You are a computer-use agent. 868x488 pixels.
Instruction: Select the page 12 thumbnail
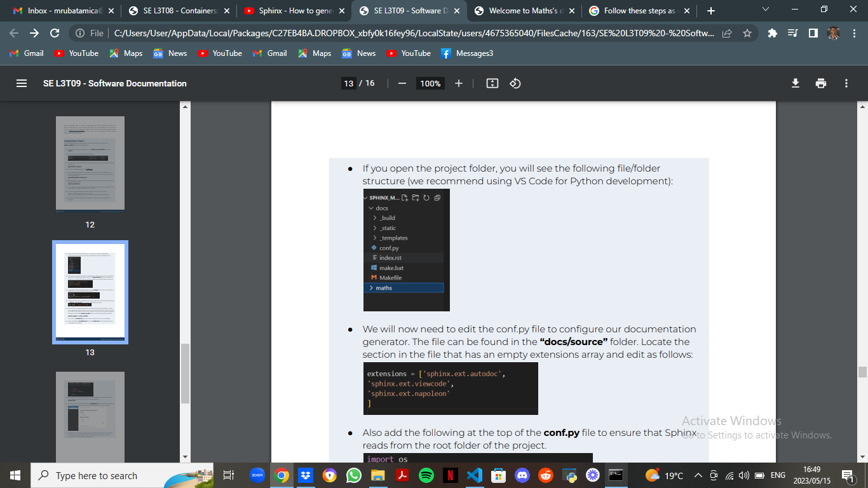[90, 163]
